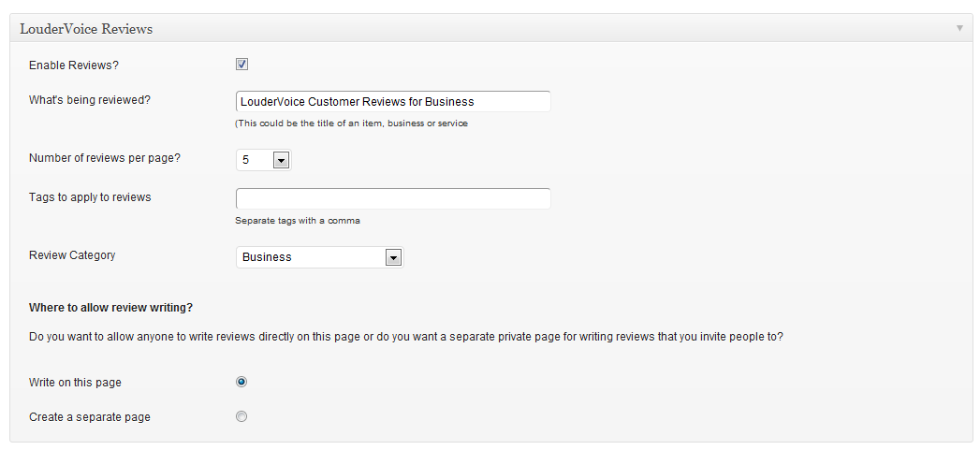This screenshot has height=450, width=980.
Task: Click the 'Create a separate page' label text
Action: pos(89,417)
